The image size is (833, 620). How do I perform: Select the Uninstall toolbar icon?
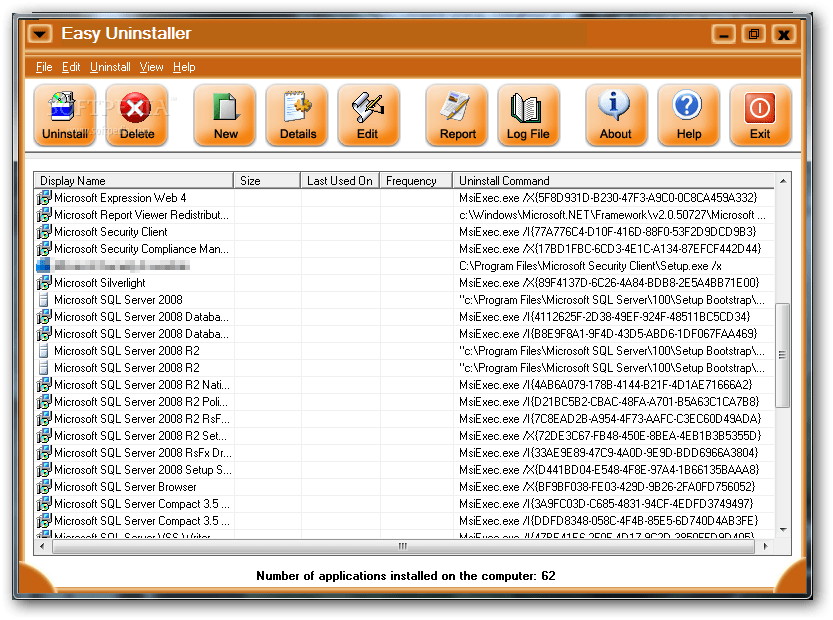64,114
